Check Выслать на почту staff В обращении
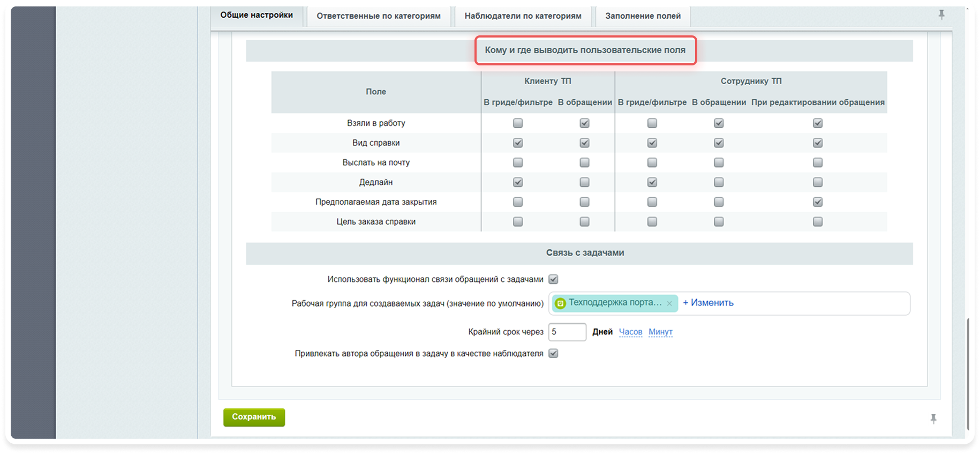Viewport: 980px width, 454px height. tap(719, 162)
